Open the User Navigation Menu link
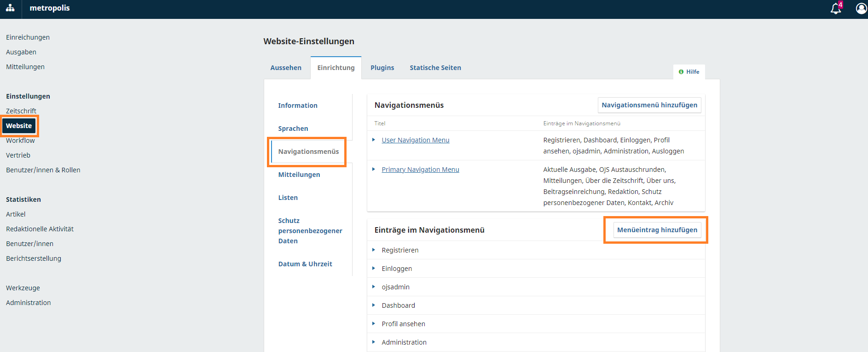The width and height of the screenshot is (868, 352). [415, 140]
